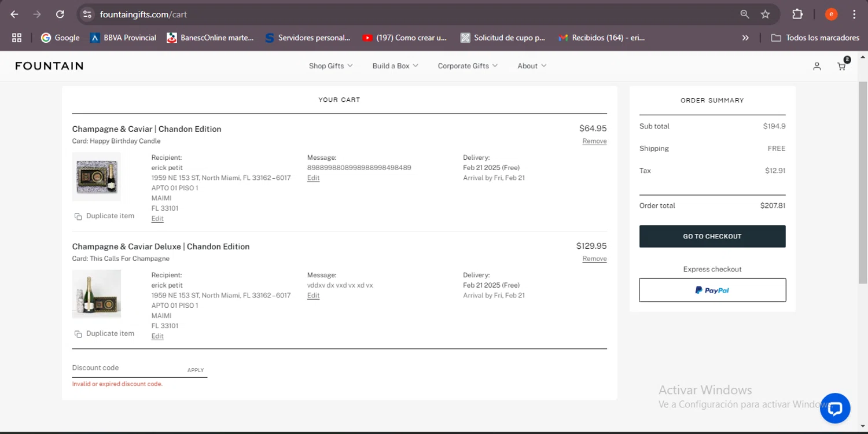Remove the $64.95 Champagne & Caviar item
Screen dimensions: 868x434
click(594, 141)
